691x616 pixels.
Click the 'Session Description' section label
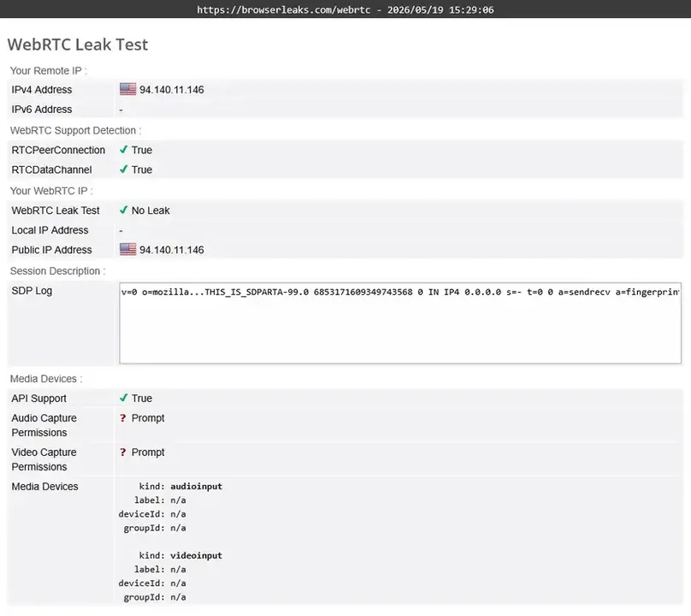58,271
